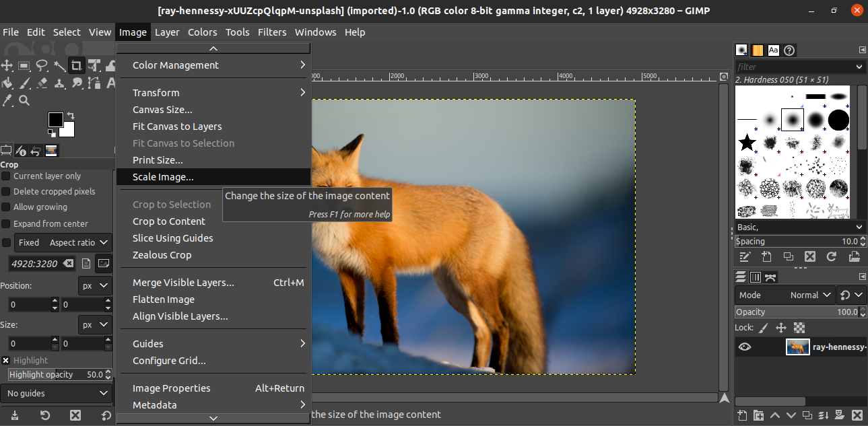This screenshot has height=426, width=868.
Task: Toggle the Expand from center checkbox
Action: click(x=6, y=223)
